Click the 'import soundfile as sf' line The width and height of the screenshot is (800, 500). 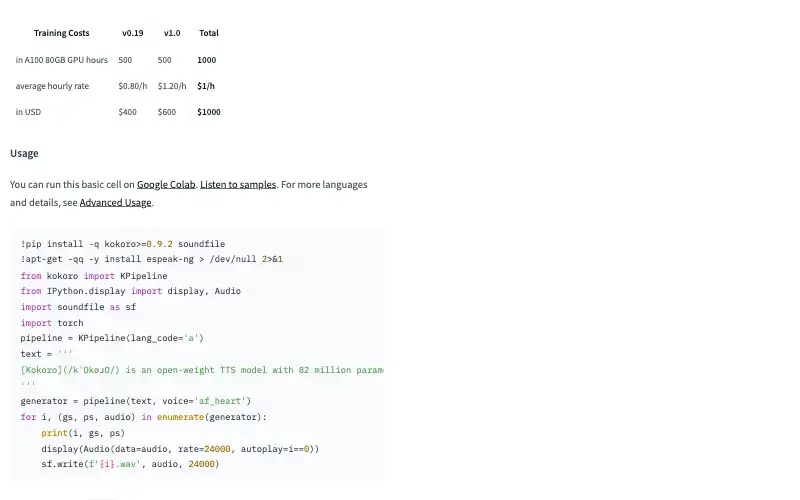(x=78, y=307)
